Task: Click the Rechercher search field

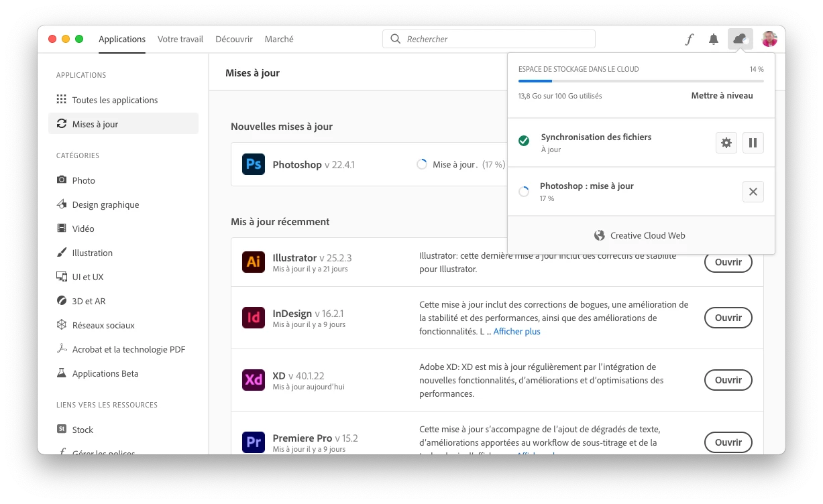Action: (489, 39)
